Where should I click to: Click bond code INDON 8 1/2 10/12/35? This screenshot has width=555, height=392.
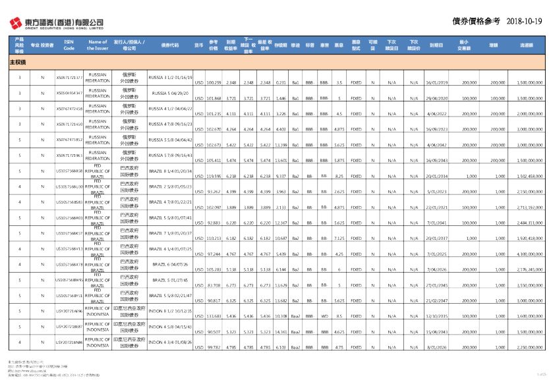[x=169, y=311]
